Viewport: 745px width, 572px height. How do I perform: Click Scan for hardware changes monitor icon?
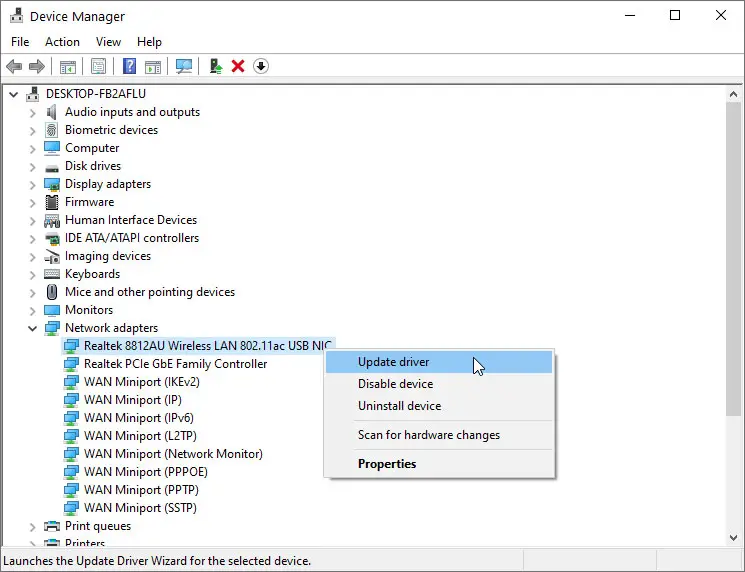click(x=184, y=66)
